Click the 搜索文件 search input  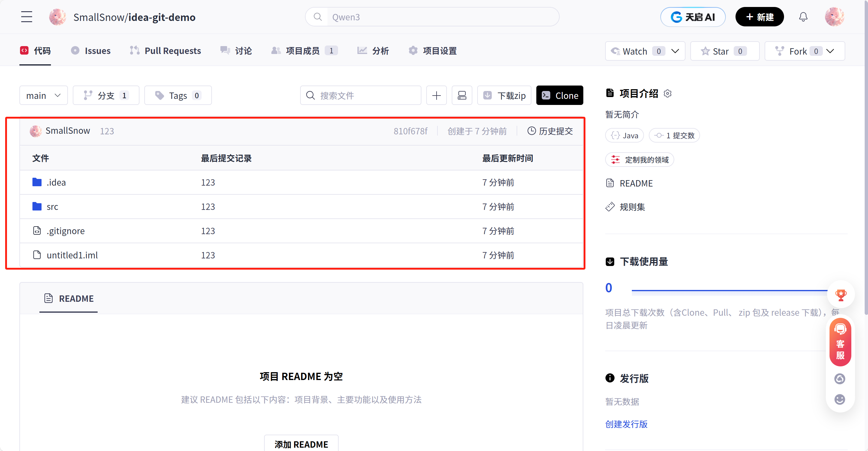click(x=360, y=95)
